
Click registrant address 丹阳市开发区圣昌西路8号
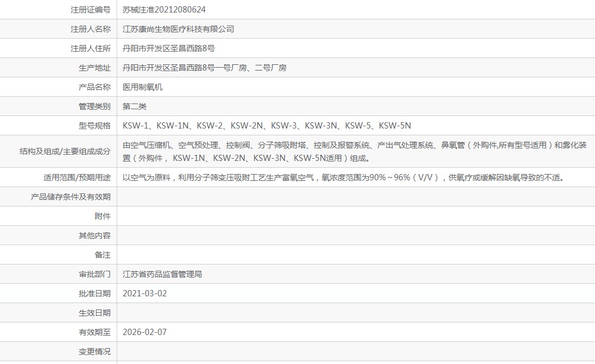[168, 48]
